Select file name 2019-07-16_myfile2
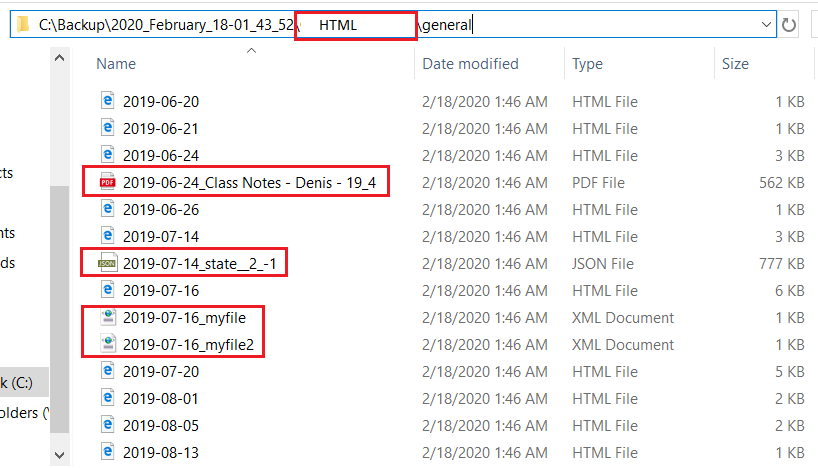Viewport: 818px width, 468px height. [188, 345]
